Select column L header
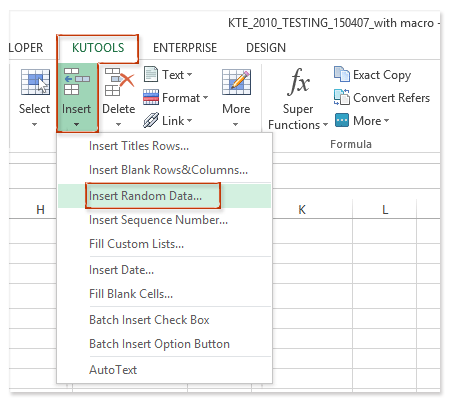This screenshot has height=403, width=451. 385,210
